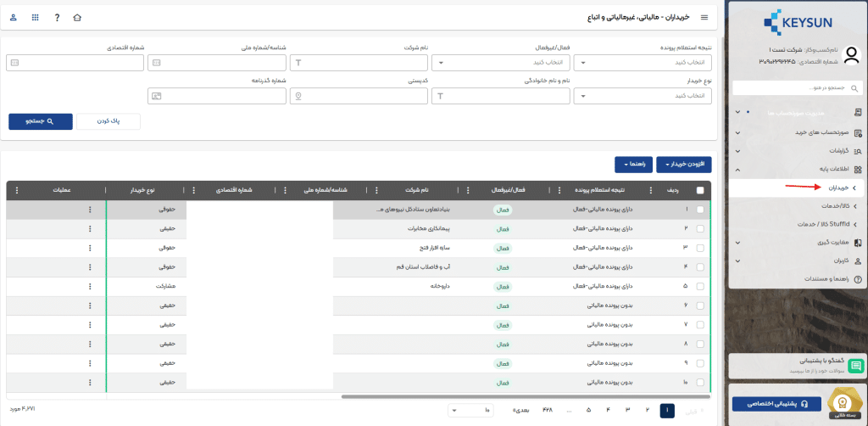868x426 pixels.
Task: Open the فعال/غیرفعال dropdown filter
Action: [x=499, y=63]
